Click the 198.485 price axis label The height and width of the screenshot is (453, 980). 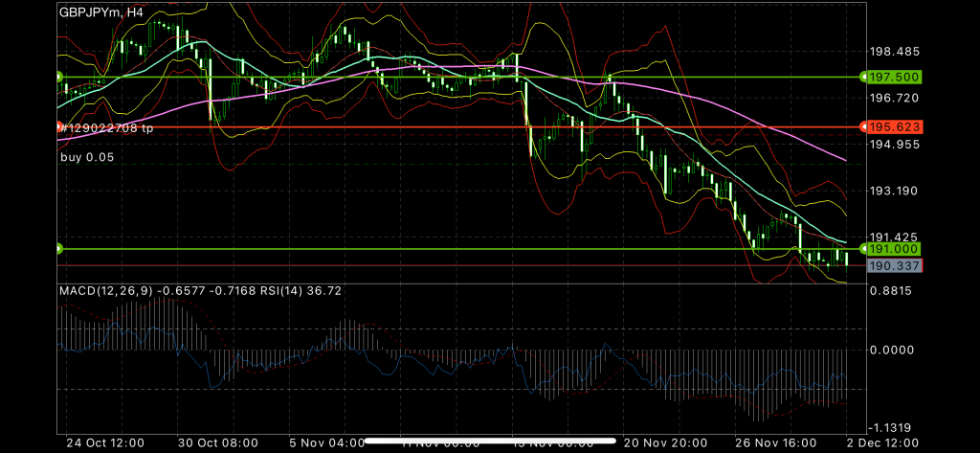(x=892, y=52)
